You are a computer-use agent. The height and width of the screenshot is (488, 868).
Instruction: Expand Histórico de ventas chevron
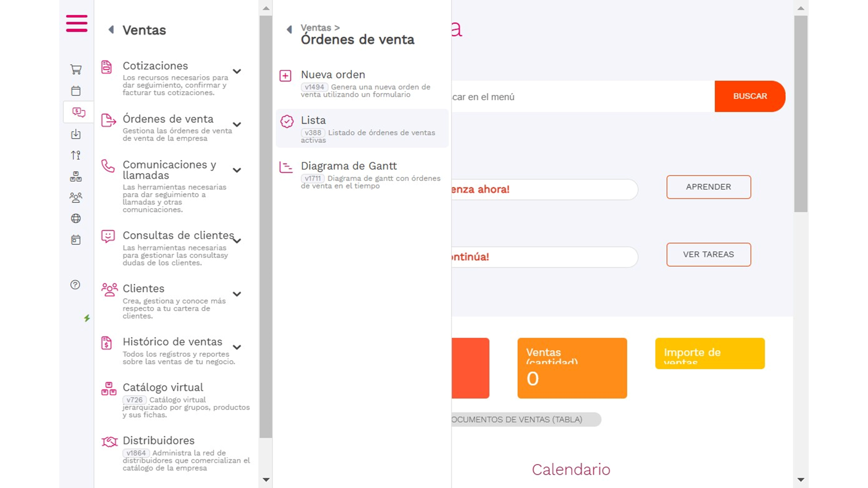237,347
